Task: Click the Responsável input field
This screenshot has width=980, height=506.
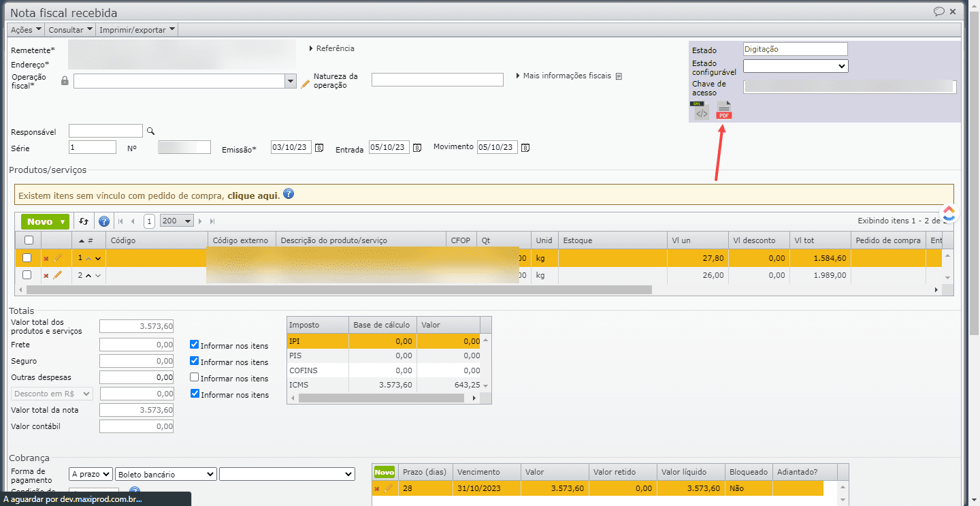Action: coord(106,131)
